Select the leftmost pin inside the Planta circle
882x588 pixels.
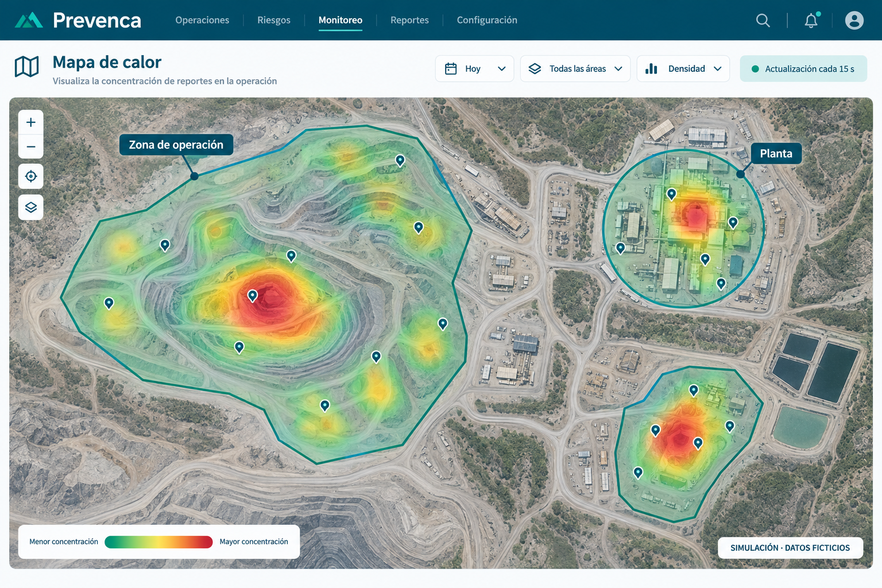click(621, 249)
